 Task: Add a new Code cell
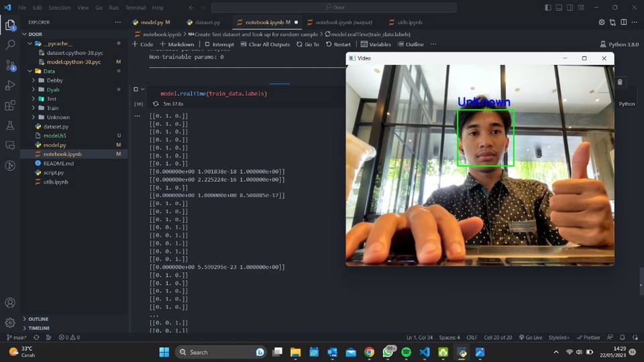pyautogui.click(x=142, y=44)
